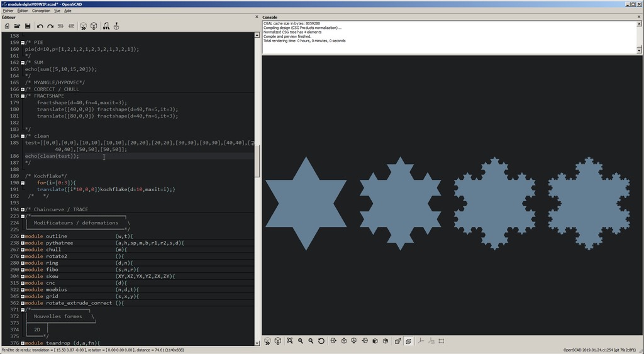The height and width of the screenshot is (354, 644).
Task: Click the editor scrollbar up arrow
Action: pyautogui.click(x=257, y=35)
